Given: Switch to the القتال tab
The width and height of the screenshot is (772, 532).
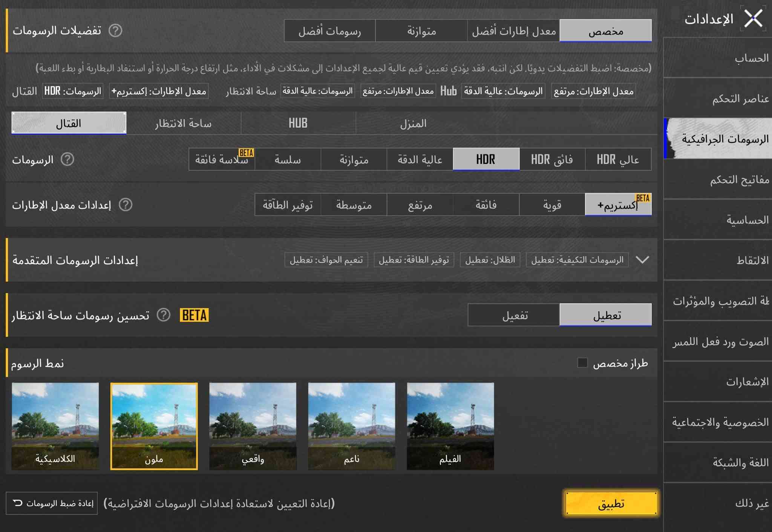Looking at the screenshot, I should (69, 123).
